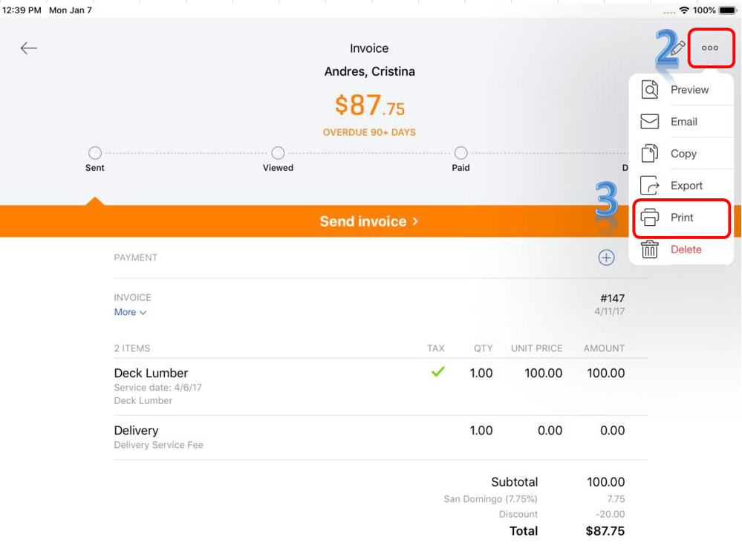Tap the status bar clock 12:39 PM
This screenshot has width=742, height=560.
point(22,10)
